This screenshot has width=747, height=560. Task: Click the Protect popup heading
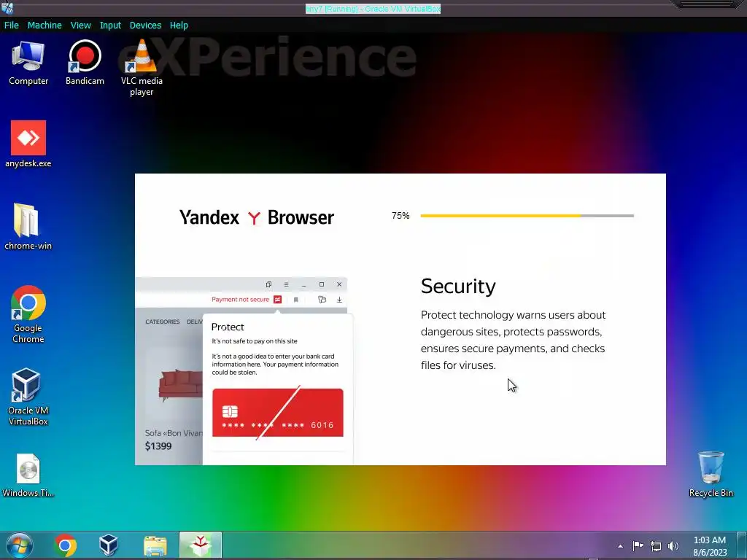[228, 327]
